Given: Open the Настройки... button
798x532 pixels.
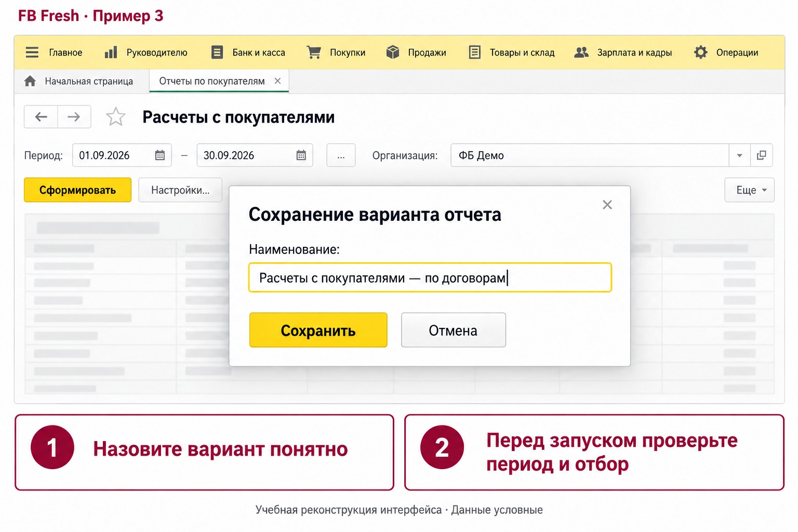Looking at the screenshot, I should pos(180,190).
